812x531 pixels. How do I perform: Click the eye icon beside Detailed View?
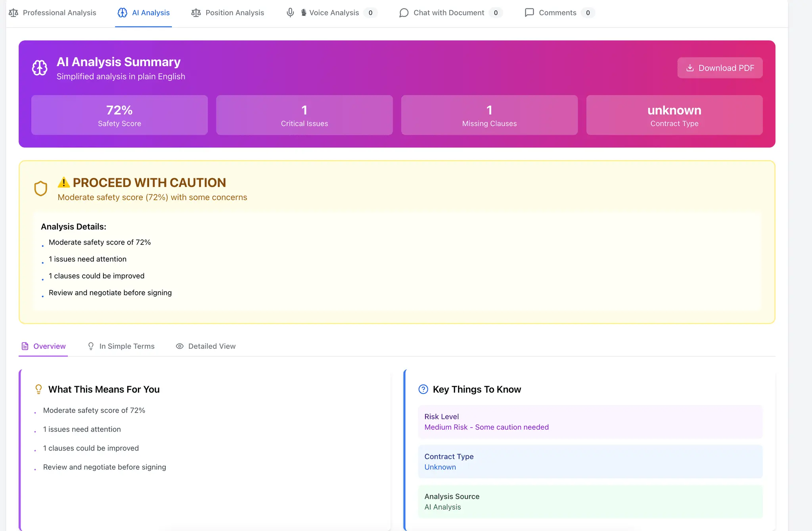pyautogui.click(x=180, y=346)
